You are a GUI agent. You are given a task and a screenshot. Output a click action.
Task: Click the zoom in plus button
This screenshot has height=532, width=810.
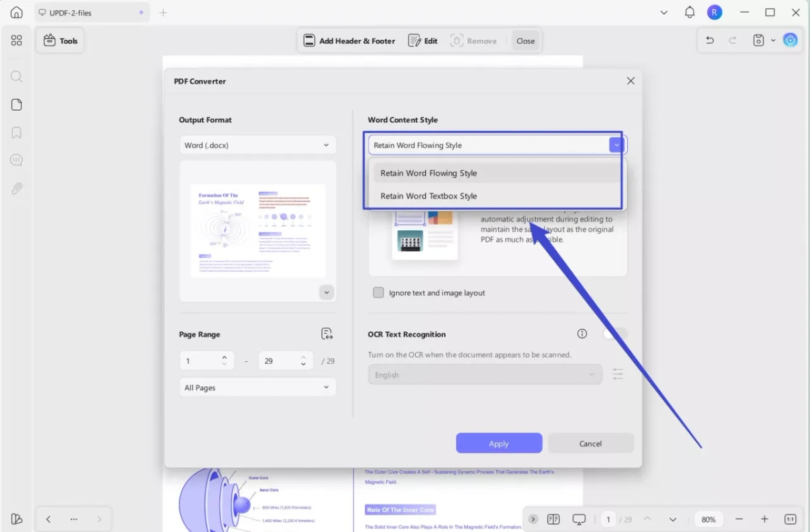[764, 519]
